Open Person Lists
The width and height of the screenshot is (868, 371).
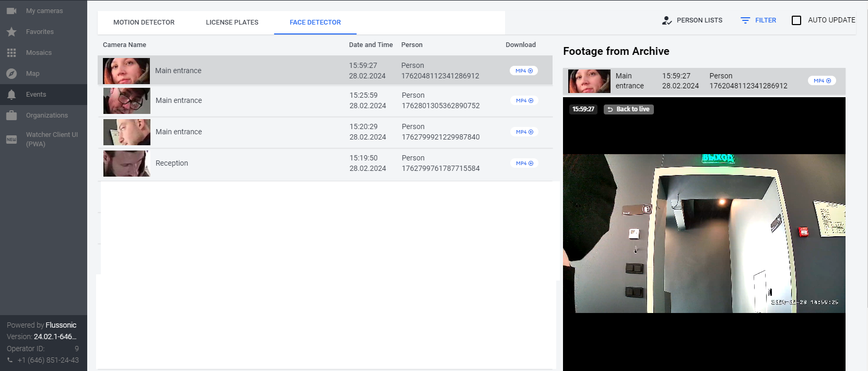click(x=692, y=20)
